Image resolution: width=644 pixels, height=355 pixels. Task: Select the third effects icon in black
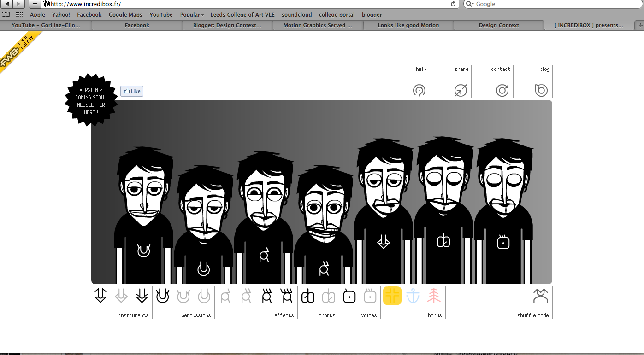pos(266,296)
